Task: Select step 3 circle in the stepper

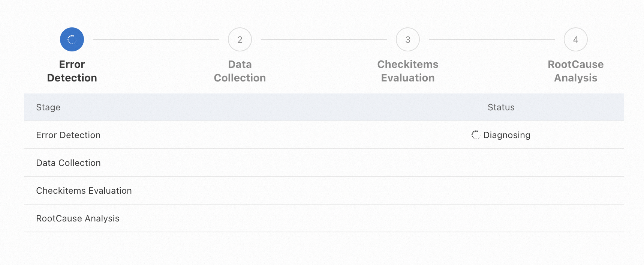Action: 408,39
